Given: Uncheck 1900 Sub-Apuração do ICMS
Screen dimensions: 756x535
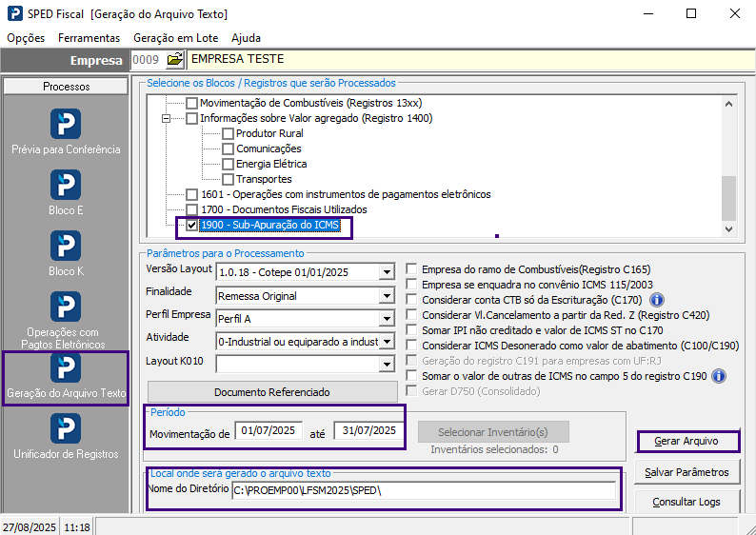Looking at the screenshot, I should (192, 225).
